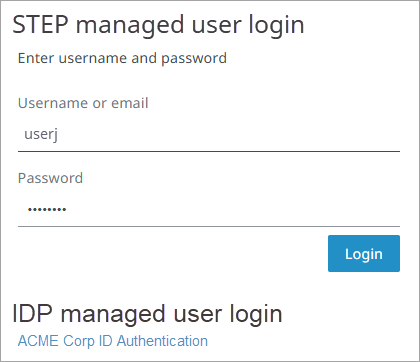
Task: Click the underline beneath the password field
Action: click(x=209, y=226)
